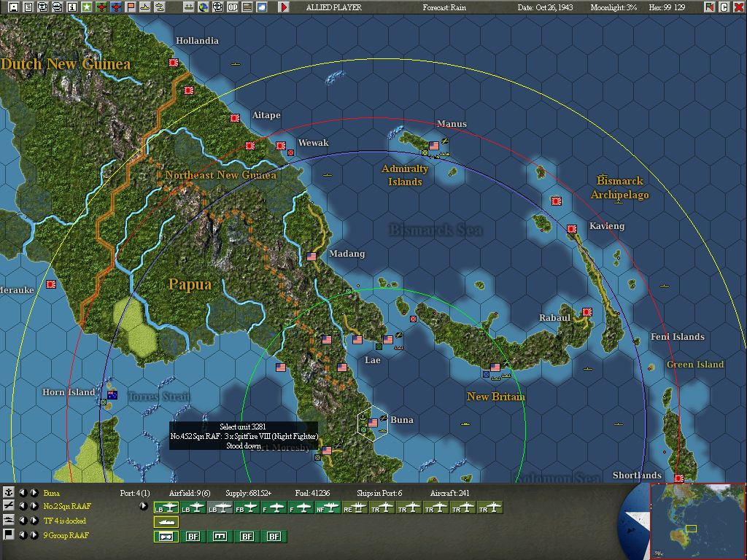Image resolution: width=747 pixels, height=560 pixels.
Task: Click the globe toolbar icon
Action: [204, 7]
